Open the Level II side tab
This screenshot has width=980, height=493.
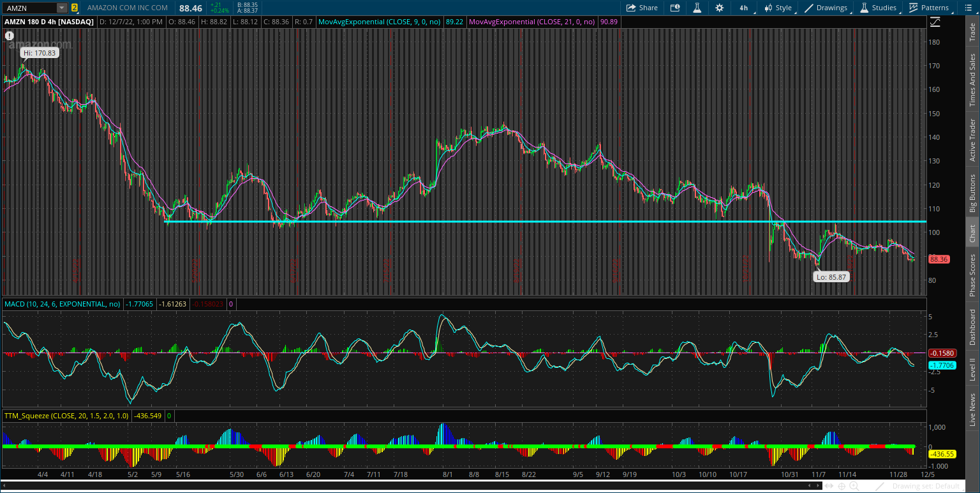click(972, 369)
